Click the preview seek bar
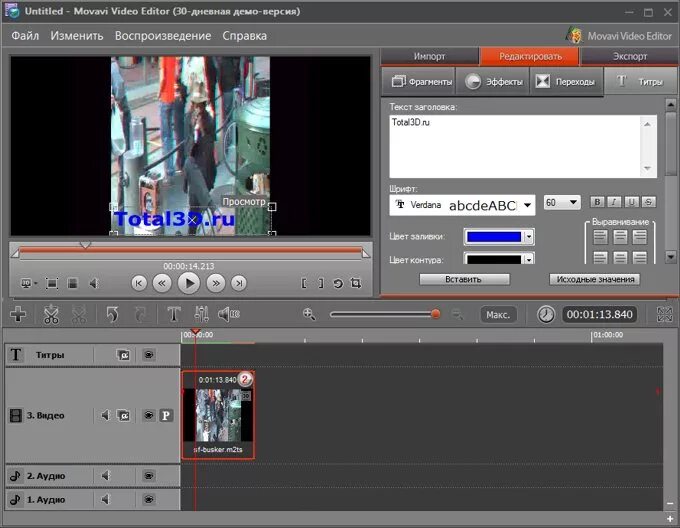Viewport: 680px width, 528px height. pyautogui.click(x=190, y=251)
